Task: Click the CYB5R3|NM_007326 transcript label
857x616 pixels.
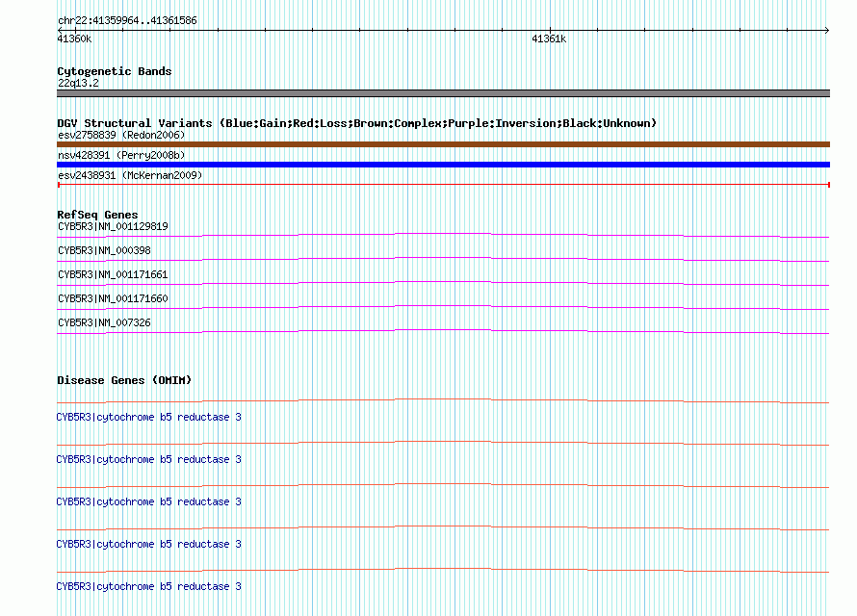Action: 104,322
